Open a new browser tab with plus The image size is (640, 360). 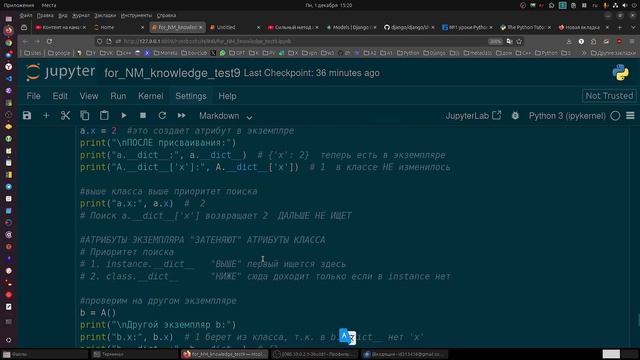coord(620,27)
